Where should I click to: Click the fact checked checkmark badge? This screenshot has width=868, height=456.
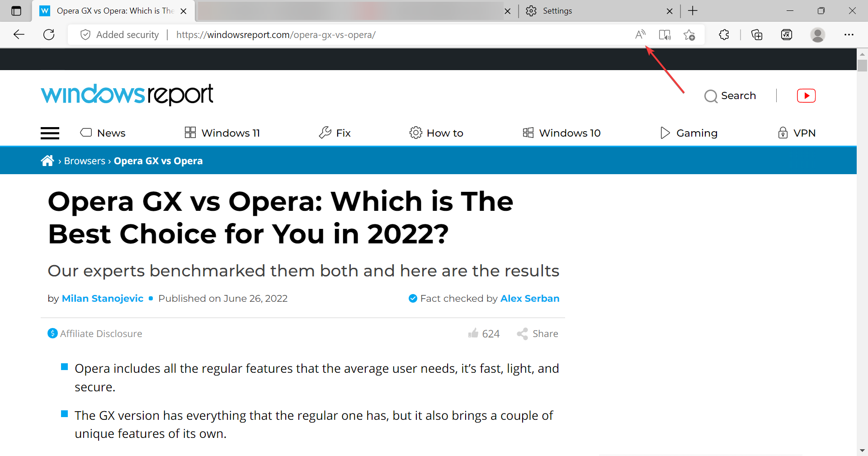(x=413, y=299)
